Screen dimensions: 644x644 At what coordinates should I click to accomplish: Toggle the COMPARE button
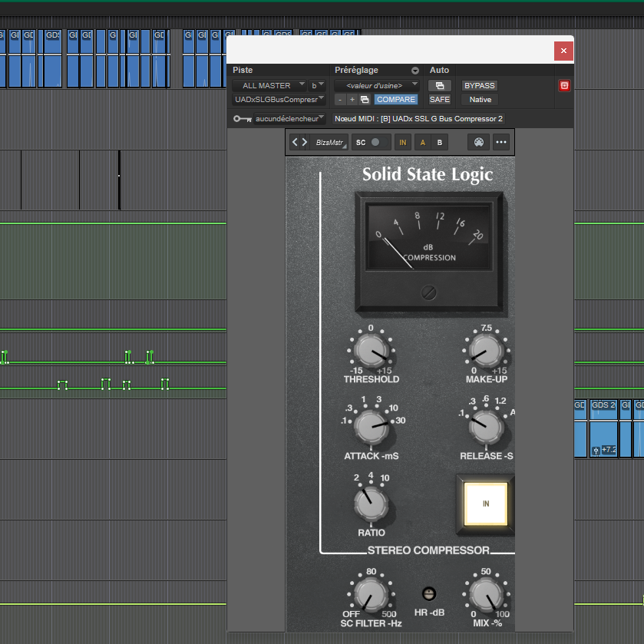[396, 99]
